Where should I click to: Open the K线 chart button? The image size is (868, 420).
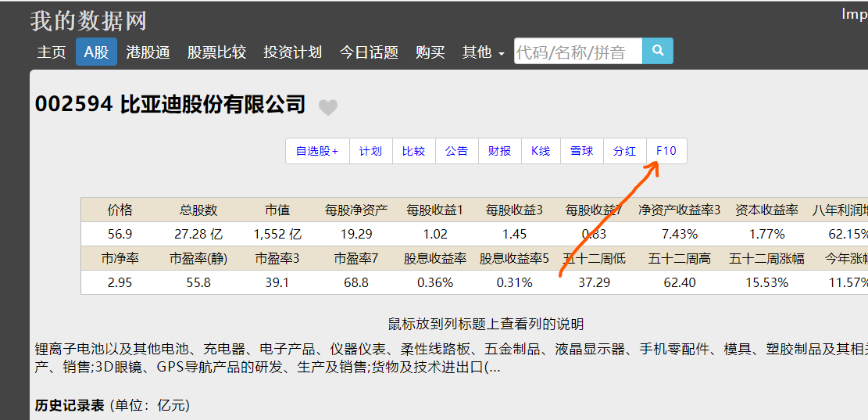tap(541, 151)
